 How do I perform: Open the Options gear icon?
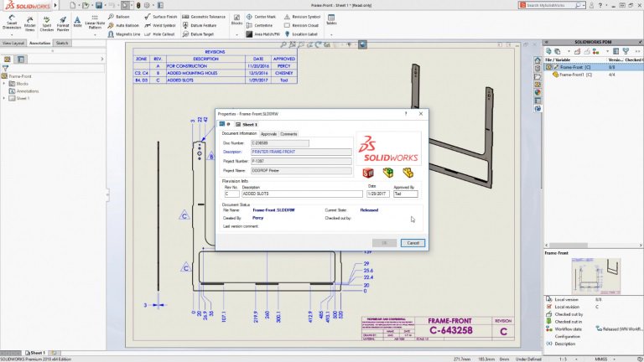point(147,5)
